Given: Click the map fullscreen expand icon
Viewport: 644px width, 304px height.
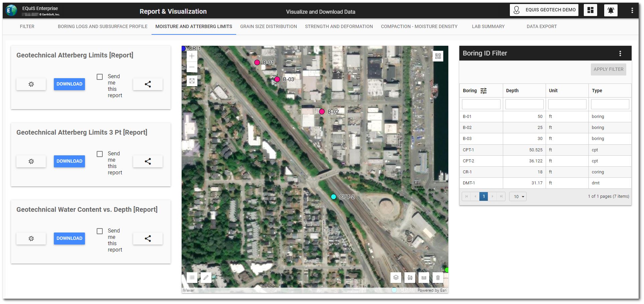Looking at the screenshot, I should pyautogui.click(x=192, y=81).
